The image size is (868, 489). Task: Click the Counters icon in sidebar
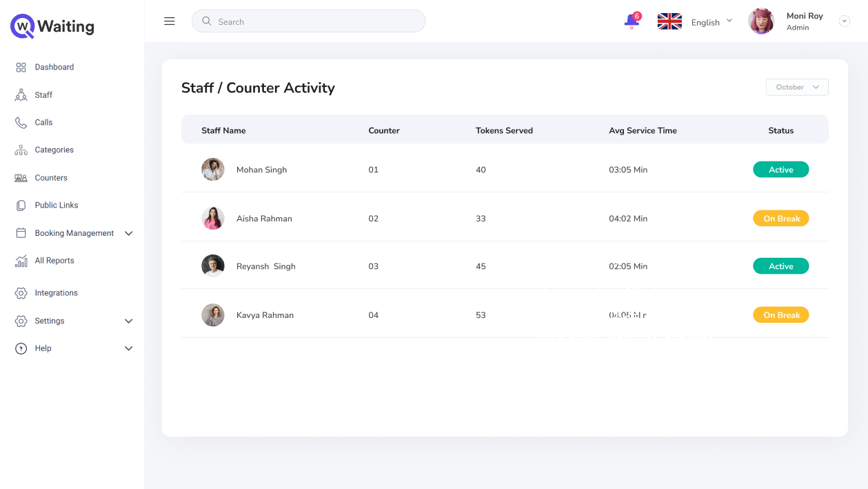click(21, 178)
